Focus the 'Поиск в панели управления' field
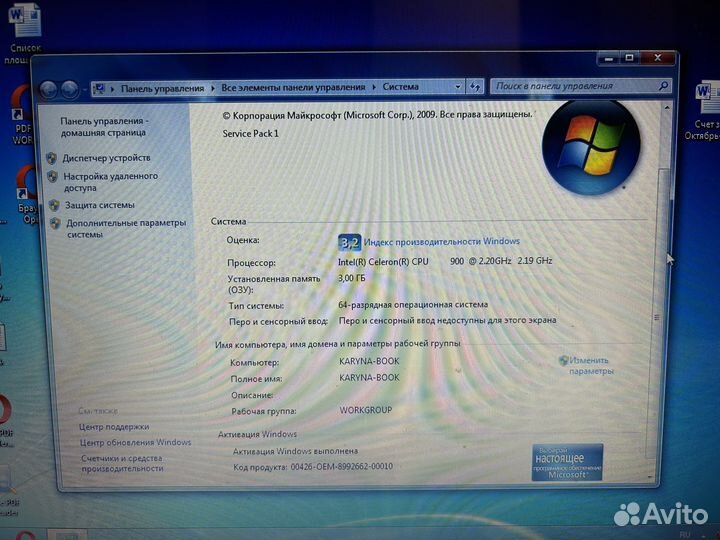 (575, 87)
